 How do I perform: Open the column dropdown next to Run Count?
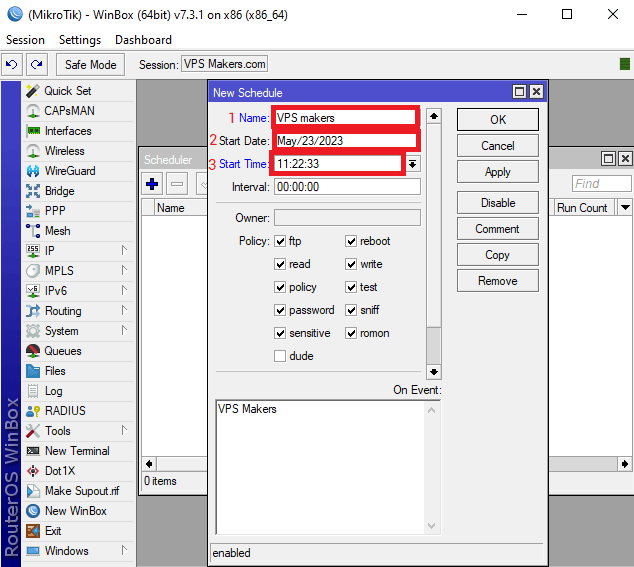pos(625,207)
